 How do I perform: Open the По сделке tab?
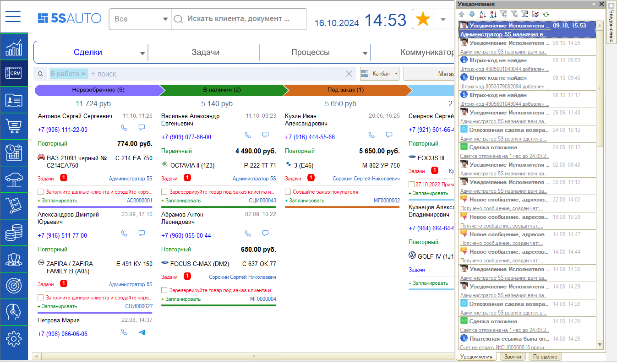(x=545, y=357)
